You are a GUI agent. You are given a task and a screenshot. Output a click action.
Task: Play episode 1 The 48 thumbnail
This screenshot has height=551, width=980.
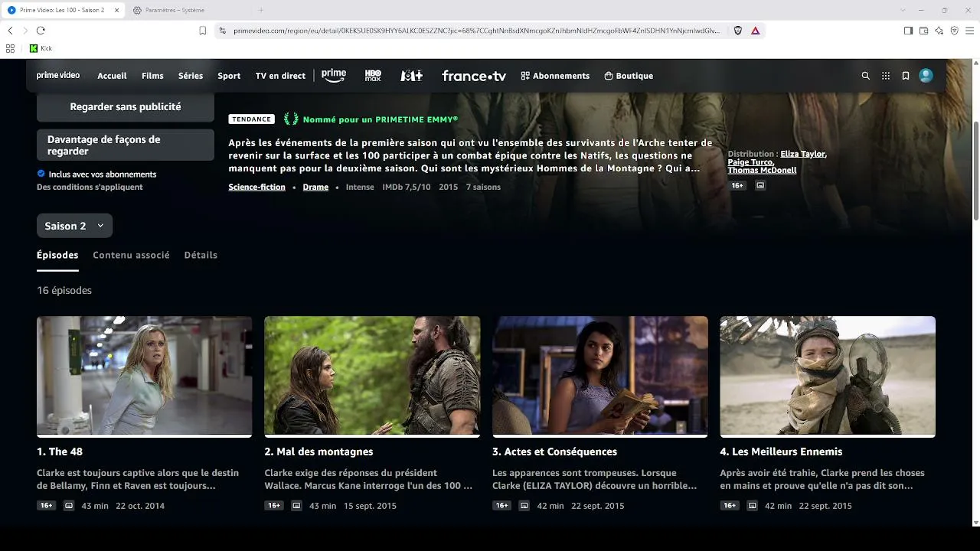coord(145,376)
